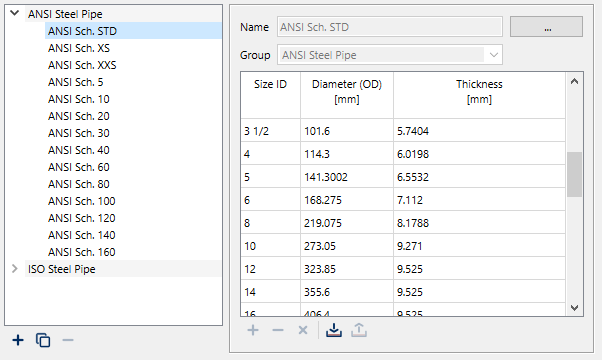602x360 pixels.
Task: Click the Diameter (OD) column header
Action: click(x=347, y=95)
